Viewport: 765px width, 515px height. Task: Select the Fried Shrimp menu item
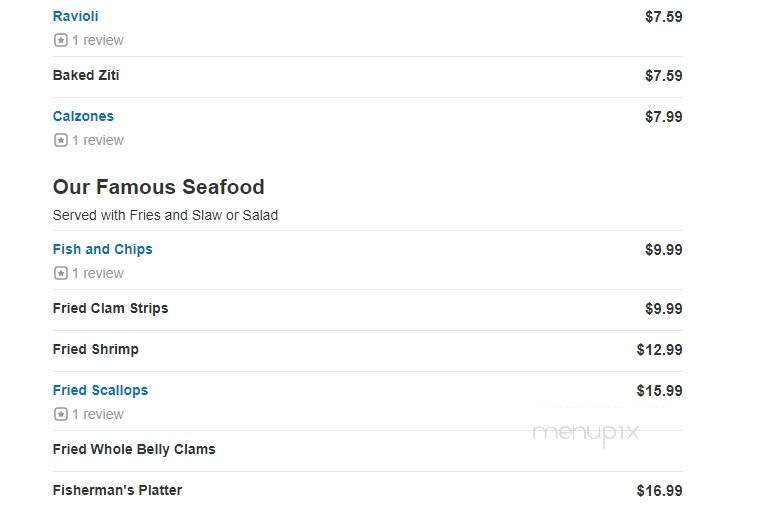point(95,350)
